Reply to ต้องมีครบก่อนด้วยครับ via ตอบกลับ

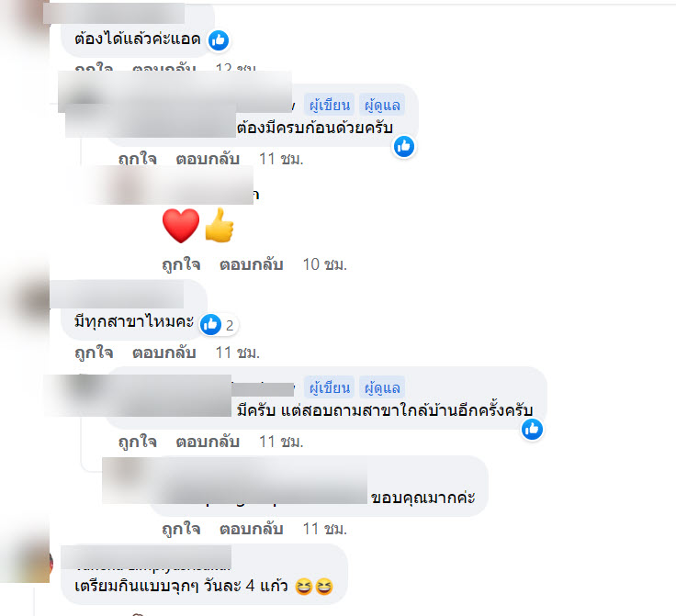pyautogui.click(x=208, y=159)
